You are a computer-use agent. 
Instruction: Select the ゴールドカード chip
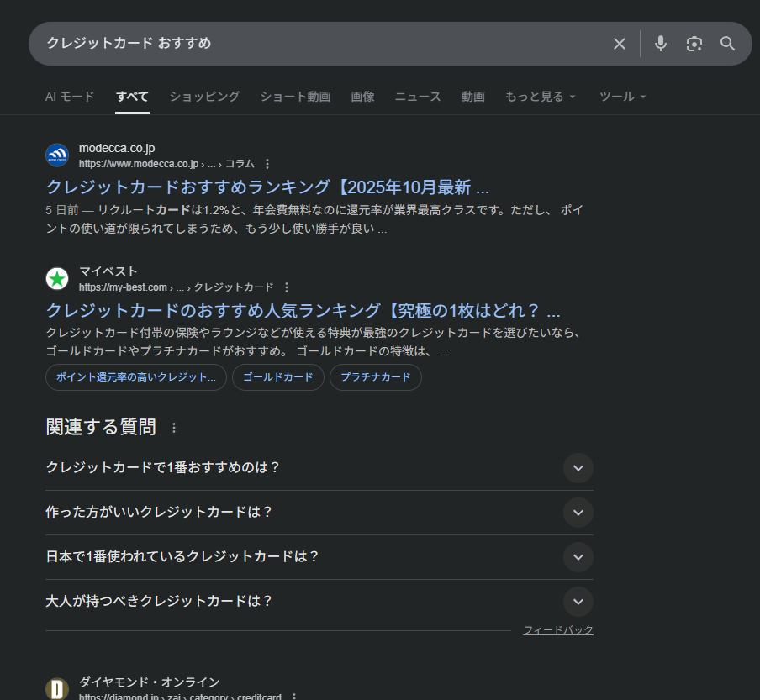click(277, 377)
